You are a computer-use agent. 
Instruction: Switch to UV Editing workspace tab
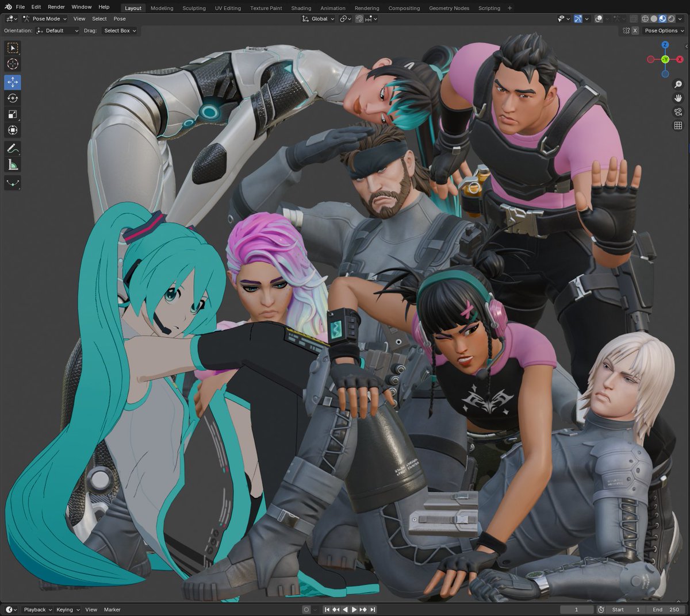pos(228,8)
